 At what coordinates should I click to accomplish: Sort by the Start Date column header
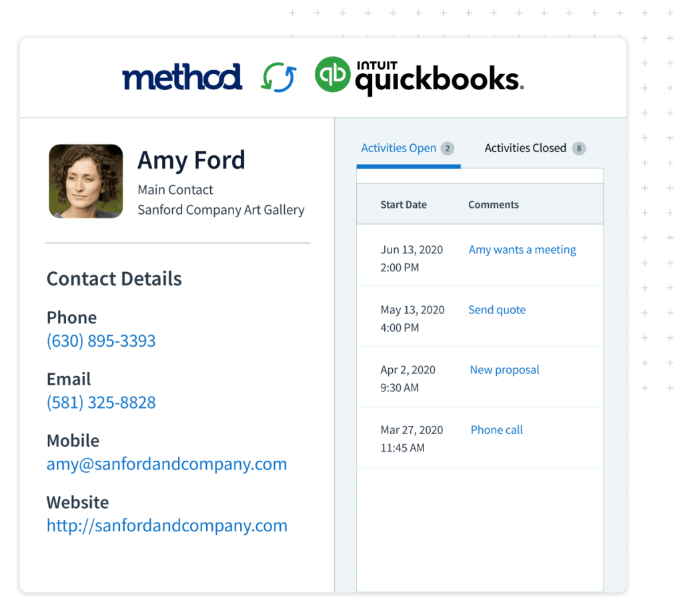pos(403,205)
